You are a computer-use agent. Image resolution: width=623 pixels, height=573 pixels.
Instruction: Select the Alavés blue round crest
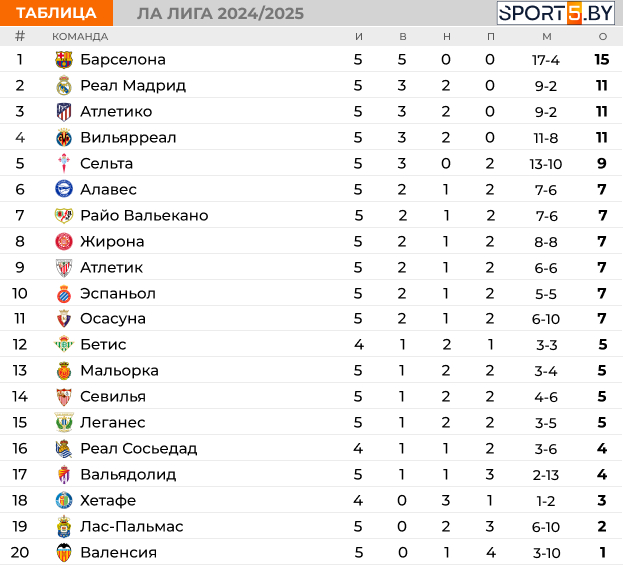pos(64,189)
